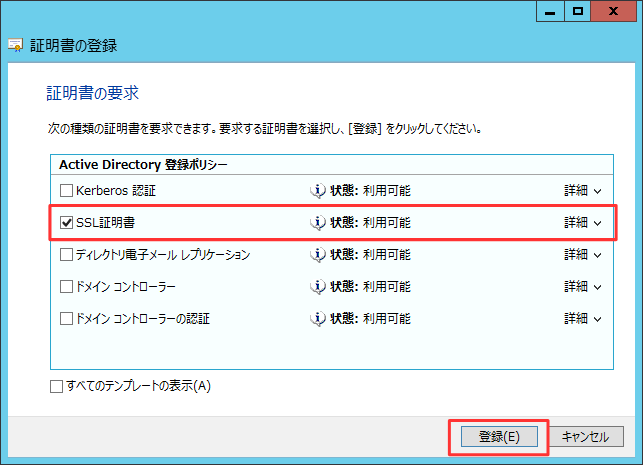Expand 詳細 for ドメイン コントローラーの認証
Screen dimensions: 643x465
tap(583, 319)
